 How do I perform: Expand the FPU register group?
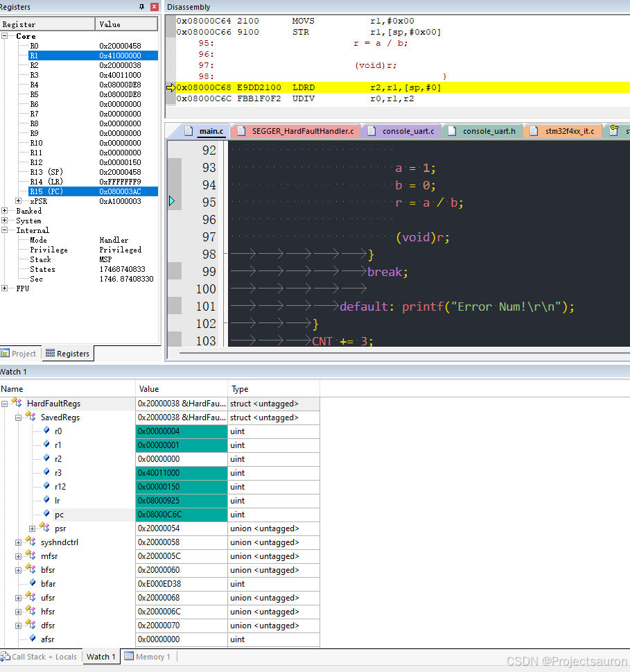[x=6, y=288]
